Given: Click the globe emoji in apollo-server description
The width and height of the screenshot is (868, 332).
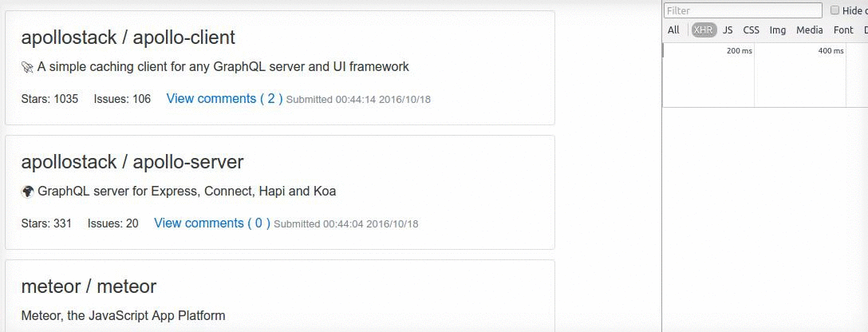Looking at the screenshot, I should tap(28, 192).
